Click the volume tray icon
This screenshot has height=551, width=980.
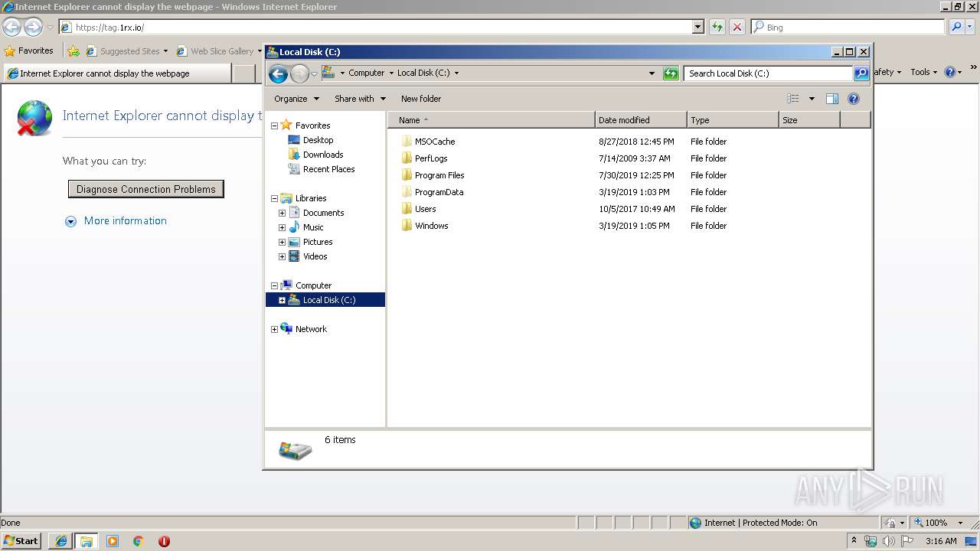pyautogui.click(x=888, y=541)
